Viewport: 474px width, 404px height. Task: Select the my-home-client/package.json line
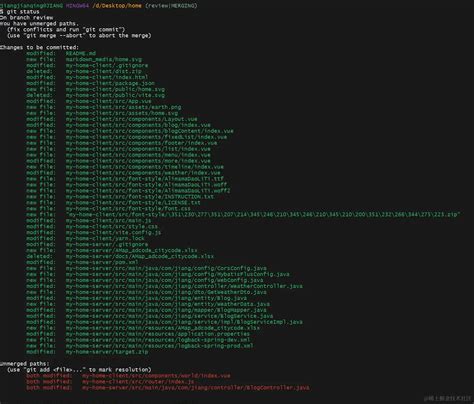[91, 83]
